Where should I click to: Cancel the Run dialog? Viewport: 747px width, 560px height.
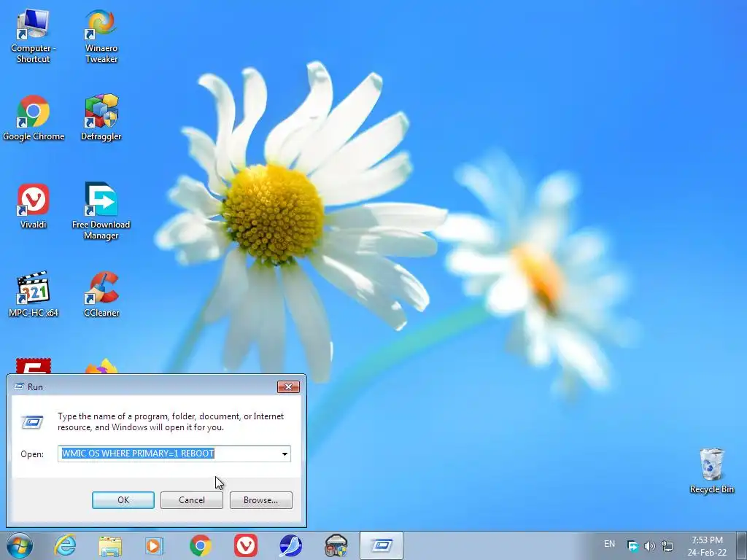tap(192, 500)
